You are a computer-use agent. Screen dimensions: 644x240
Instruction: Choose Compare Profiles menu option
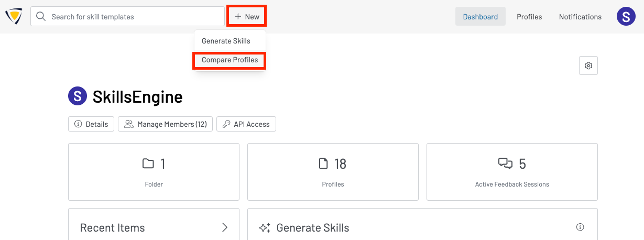(x=230, y=60)
